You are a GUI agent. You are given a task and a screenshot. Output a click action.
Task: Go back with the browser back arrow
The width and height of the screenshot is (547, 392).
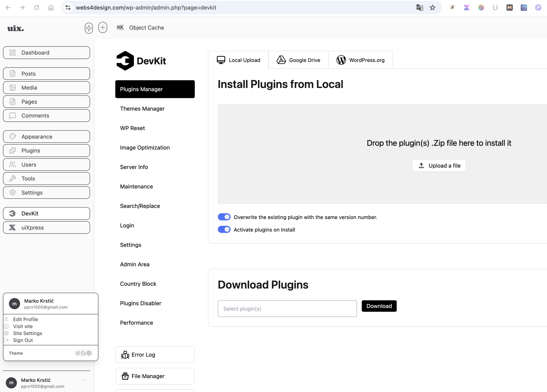[8, 8]
